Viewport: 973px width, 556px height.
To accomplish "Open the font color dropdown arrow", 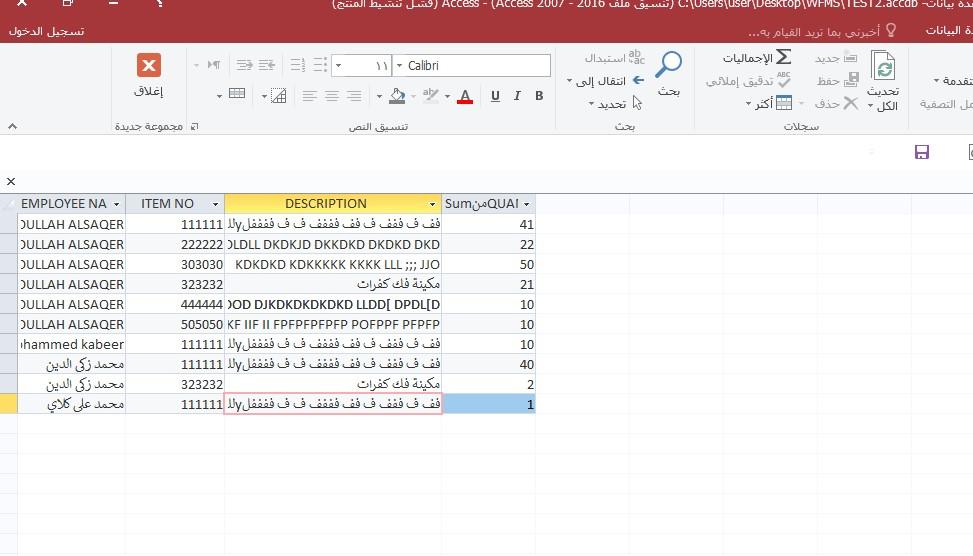I will point(447,97).
